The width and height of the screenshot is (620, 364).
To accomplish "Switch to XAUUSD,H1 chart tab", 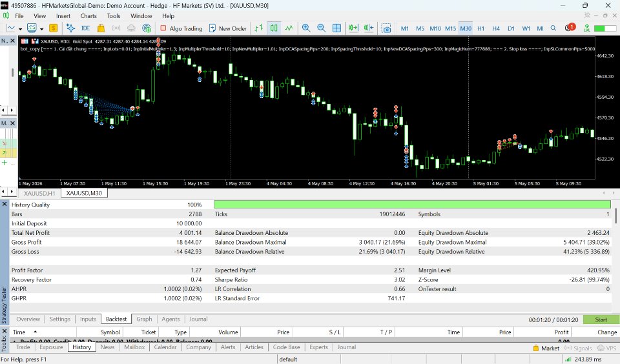I will pos(39,193).
